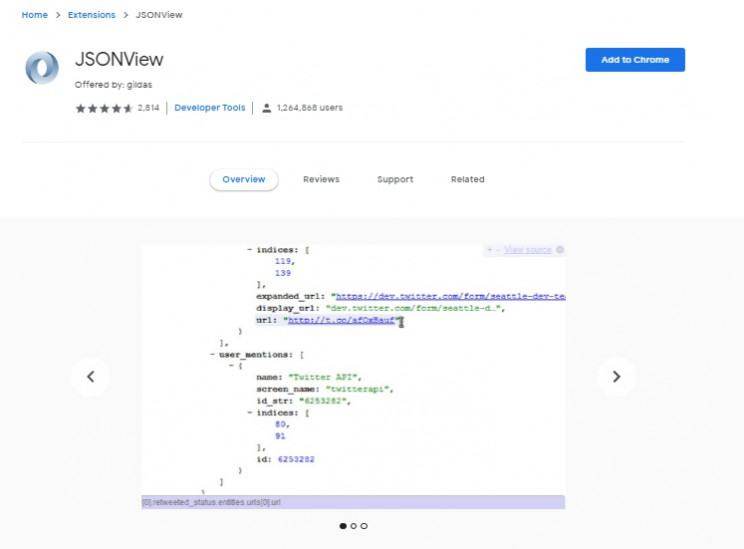This screenshot has width=744, height=549.
Task: Open the Overview tab
Action: tap(244, 179)
